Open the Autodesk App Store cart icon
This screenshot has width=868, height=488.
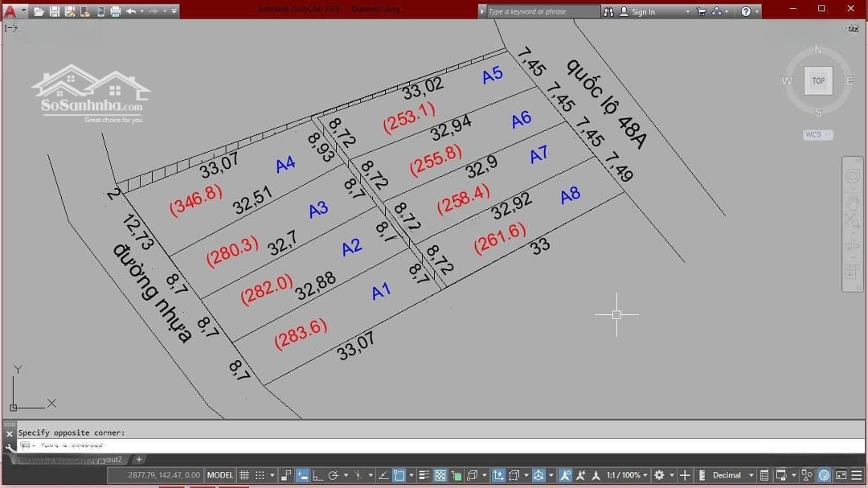pyautogui.click(x=701, y=11)
